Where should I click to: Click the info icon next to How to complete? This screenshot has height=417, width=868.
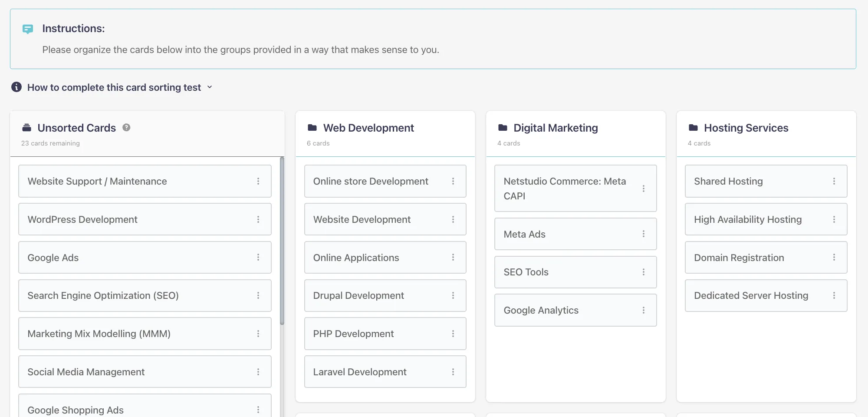click(x=16, y=87)
